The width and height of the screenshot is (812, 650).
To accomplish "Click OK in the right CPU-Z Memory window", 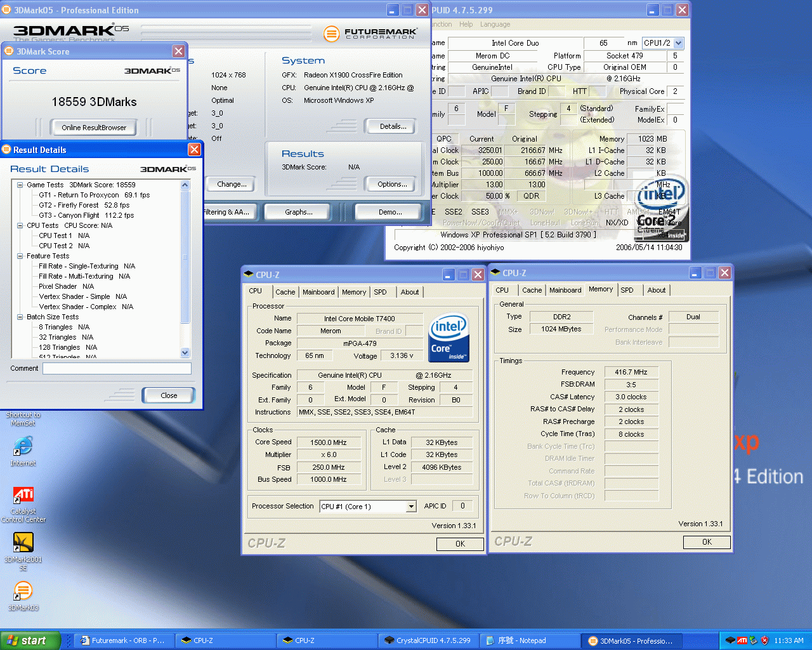I will 707,542.
